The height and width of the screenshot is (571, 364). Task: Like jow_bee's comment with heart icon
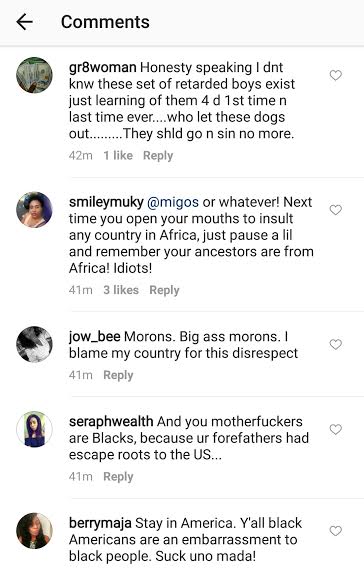tap(336, 344)
